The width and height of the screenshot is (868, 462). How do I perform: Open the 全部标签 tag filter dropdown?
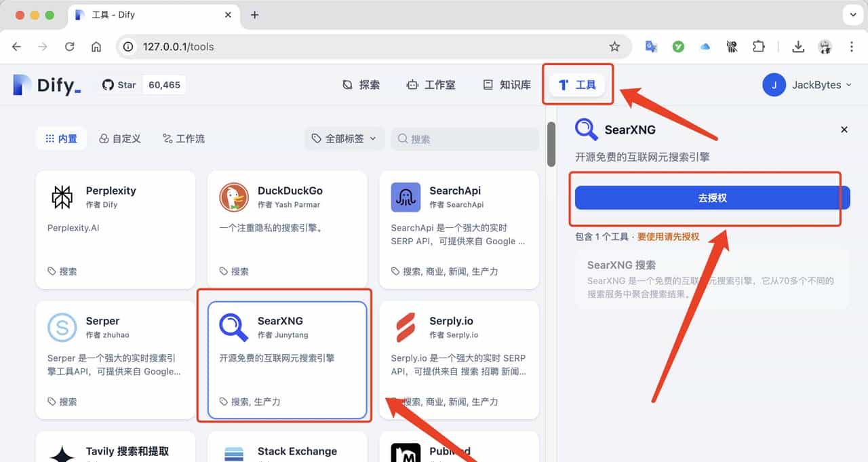tap(344, 138)
